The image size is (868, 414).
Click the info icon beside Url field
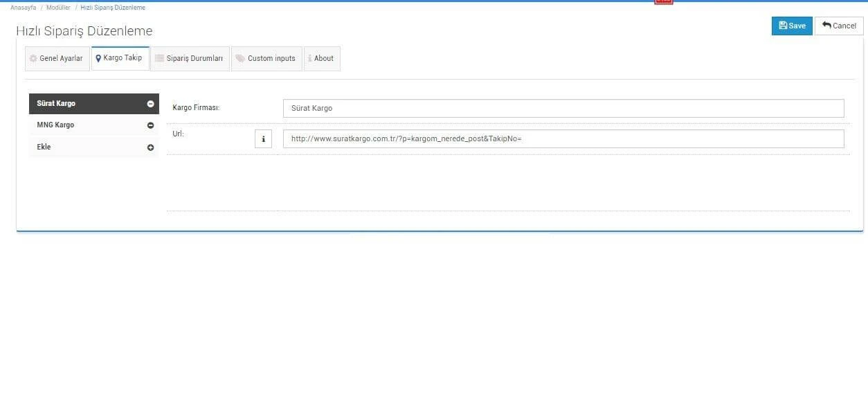coord(263,139)
